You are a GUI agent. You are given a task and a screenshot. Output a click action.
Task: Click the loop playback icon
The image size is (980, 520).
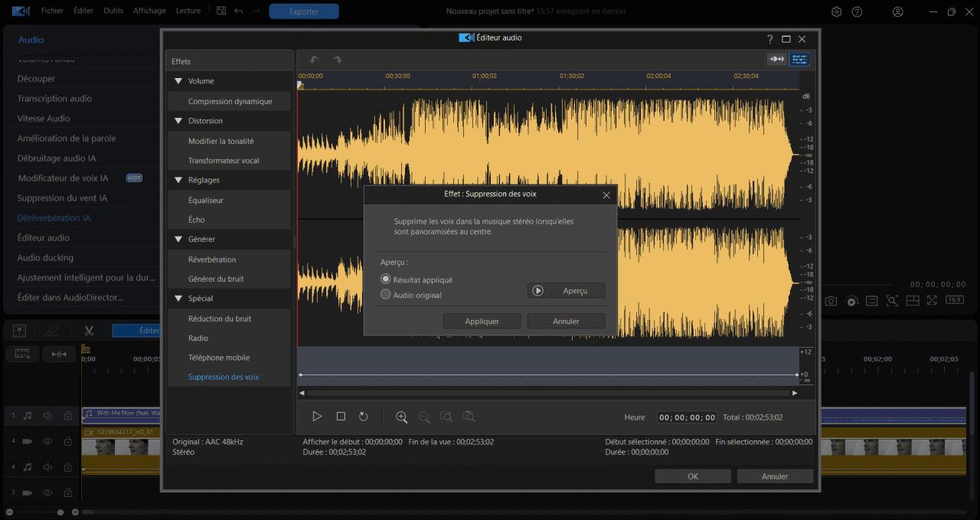[x=364, y=417]
